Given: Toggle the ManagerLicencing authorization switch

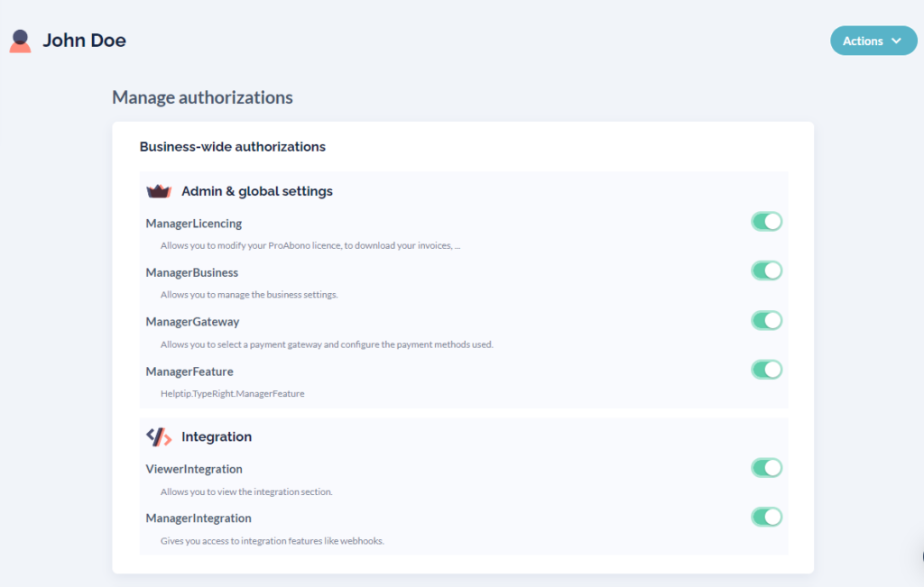Looking at the screenshot, I should click(x=767, y=222).
